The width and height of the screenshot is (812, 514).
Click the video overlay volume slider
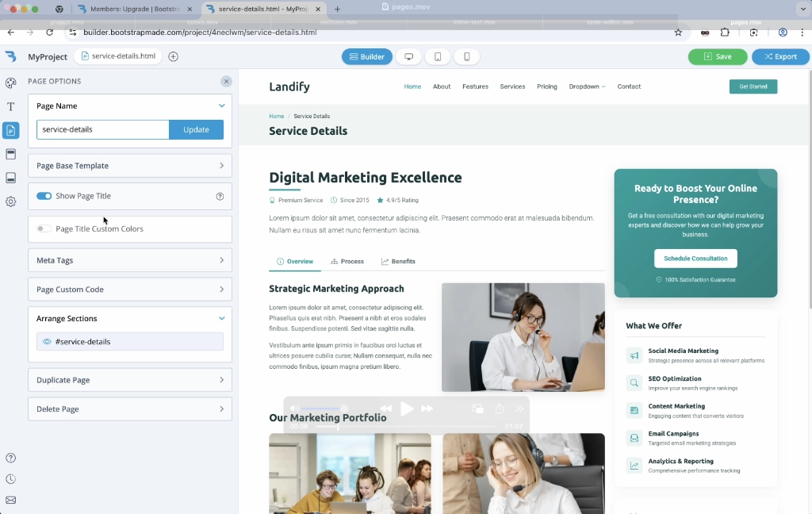click(324, 409)
